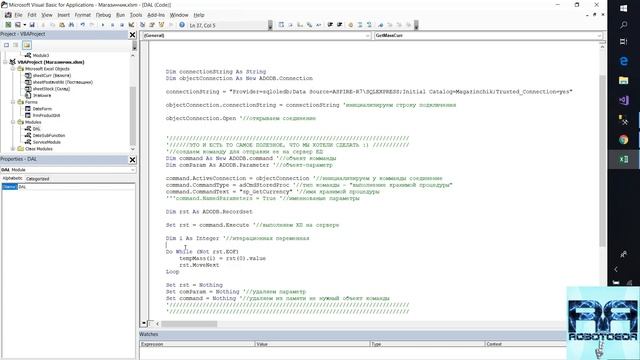This screenshot has width=640, height=360.
Task: Close the Project - VBAProject panel
Action: coord(132,35)
